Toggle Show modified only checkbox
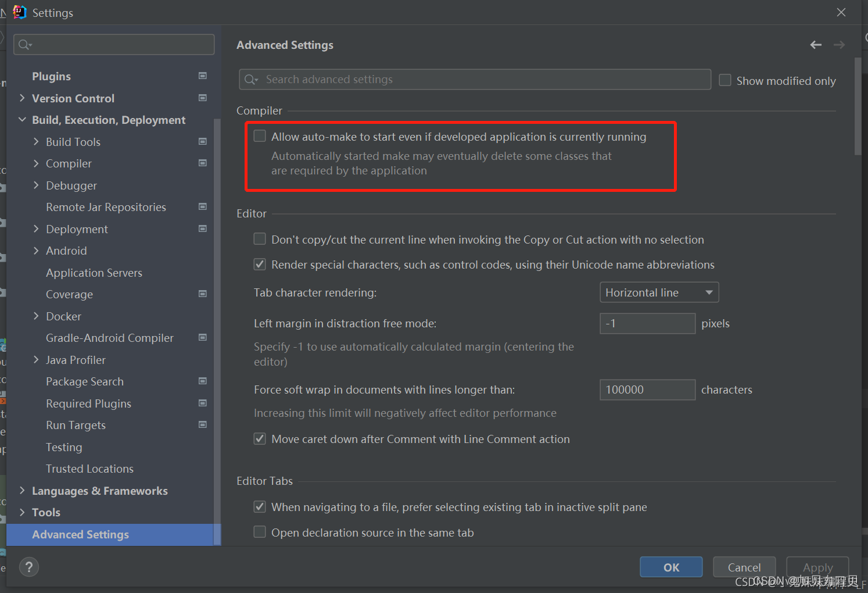868x593 pixels. 725,80
